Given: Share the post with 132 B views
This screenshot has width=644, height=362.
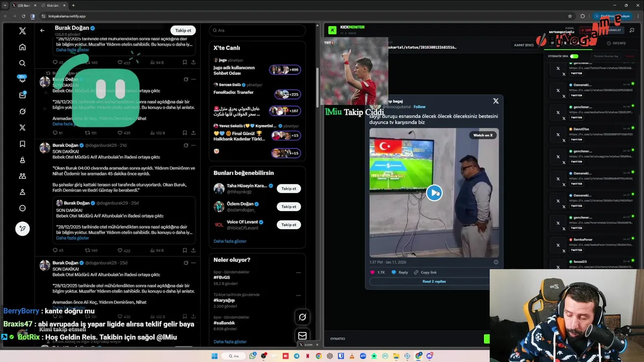Looking at the screenshot, I should click(x=193, y=133).
